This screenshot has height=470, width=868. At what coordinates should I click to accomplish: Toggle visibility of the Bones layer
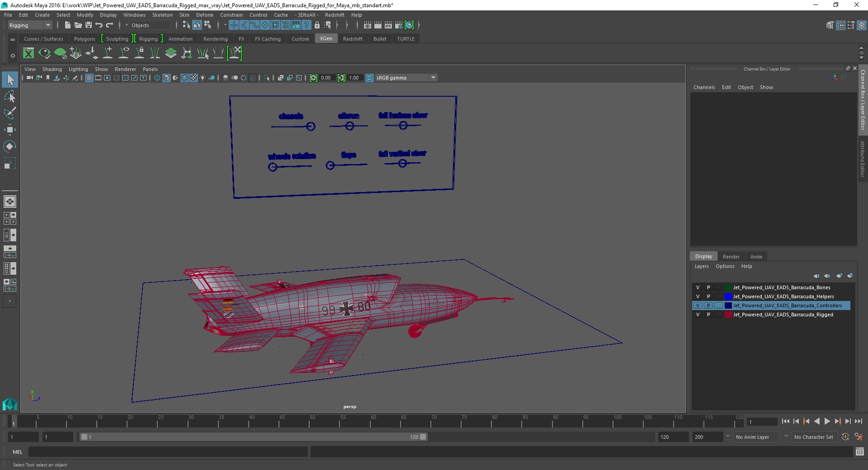pos(698,287)
